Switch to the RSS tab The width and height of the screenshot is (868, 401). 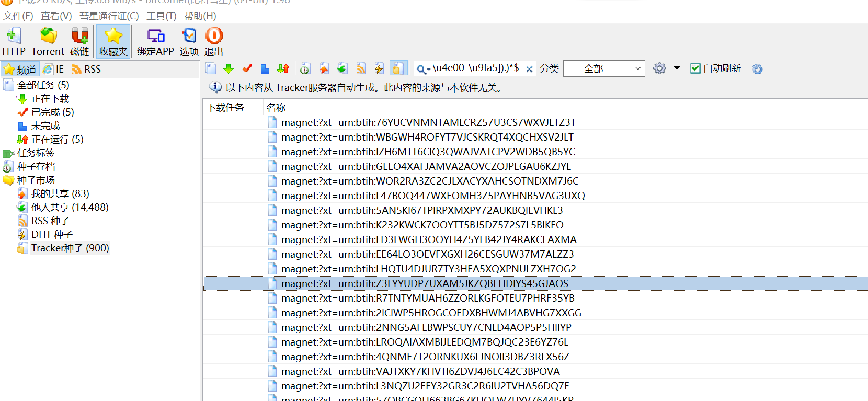[x=86, y=69]
